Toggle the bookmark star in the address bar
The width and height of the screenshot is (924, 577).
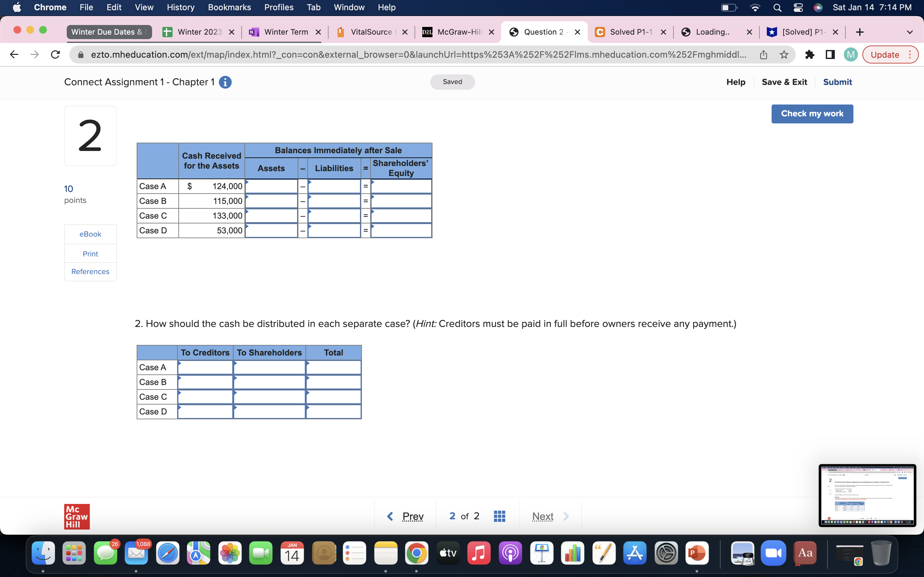[x=783, y=54]
